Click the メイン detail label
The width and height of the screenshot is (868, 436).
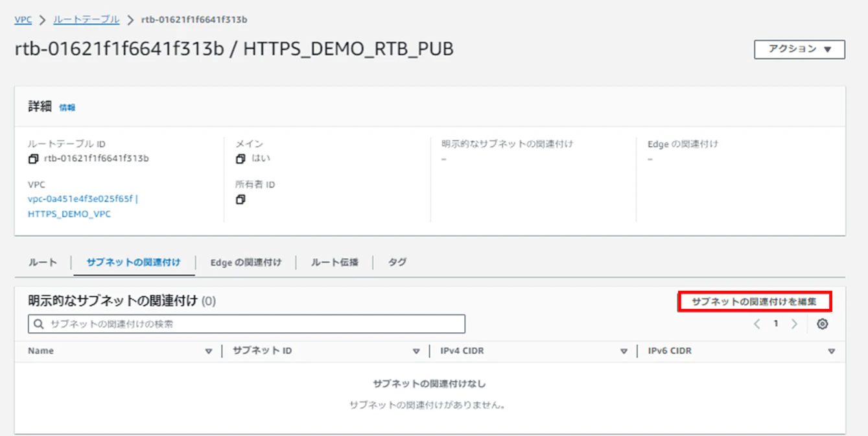pyautogui.click(x=250, y=143)
